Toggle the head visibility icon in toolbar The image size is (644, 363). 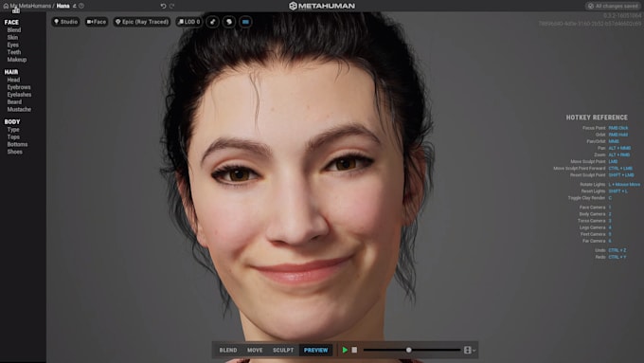(x=229, y=22)
